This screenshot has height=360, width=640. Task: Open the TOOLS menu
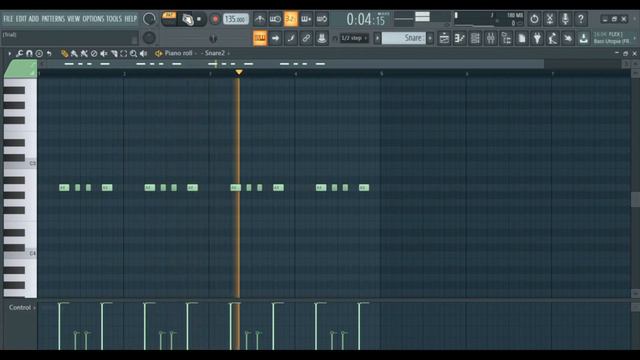coord(114,19)
